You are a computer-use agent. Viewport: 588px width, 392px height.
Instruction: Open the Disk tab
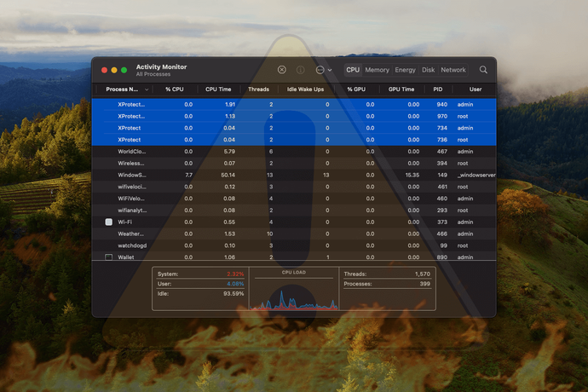click(x=428, y=70)
